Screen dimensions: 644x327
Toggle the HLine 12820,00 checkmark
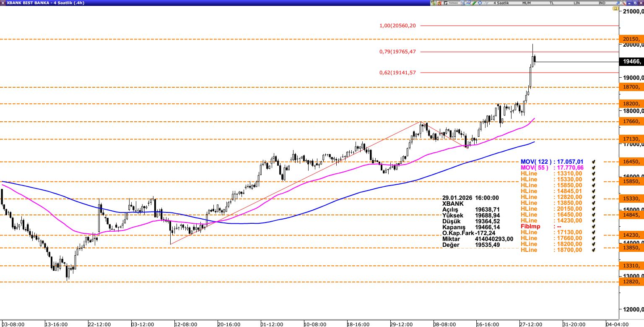tap(593, 197)
